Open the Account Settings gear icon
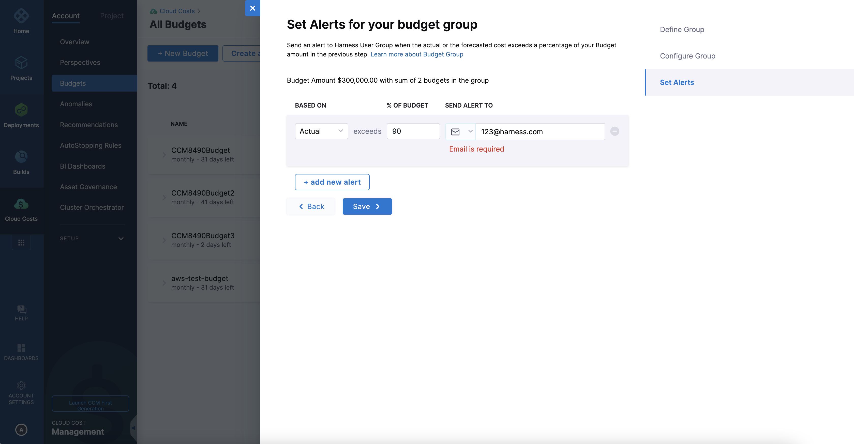 [x=21, y=385]
